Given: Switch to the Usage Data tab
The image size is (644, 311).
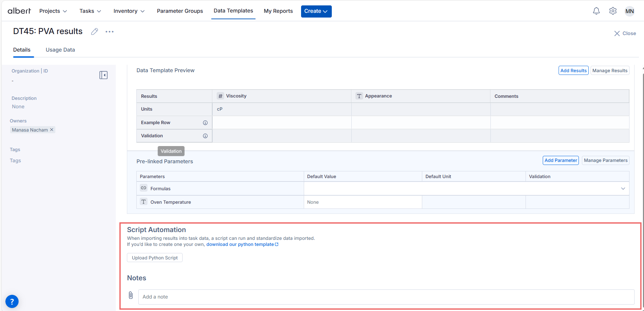Looking at the screenshot, I should click(60, 50).
